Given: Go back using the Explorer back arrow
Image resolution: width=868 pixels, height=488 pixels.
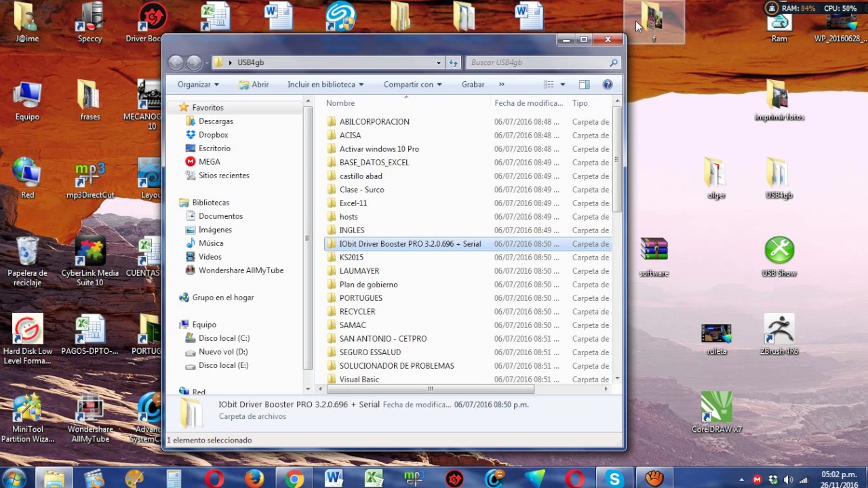Looking at the screenshot, I should click(x=176, y=62).
